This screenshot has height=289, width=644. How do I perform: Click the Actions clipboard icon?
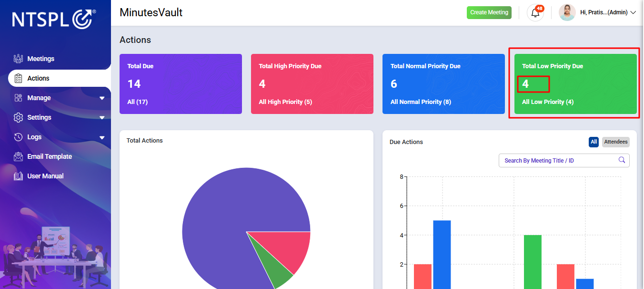[x=19, y=78]
